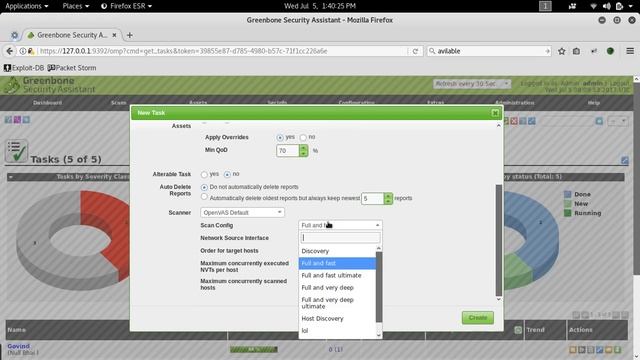Close the New Task dialog

pyautogui.click(x=495, y=113)
